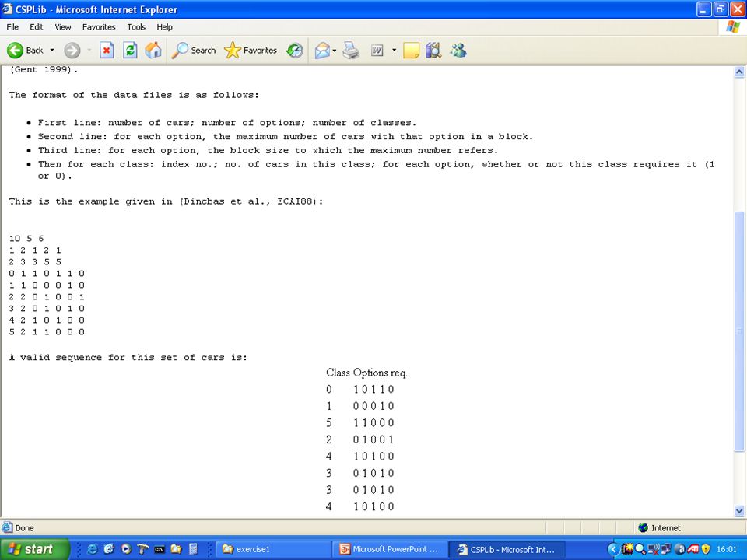Click the vertical scrollbar thumb
Viewport: 747px width, 560px height.
pyautogui.click(x=739, y=331)
